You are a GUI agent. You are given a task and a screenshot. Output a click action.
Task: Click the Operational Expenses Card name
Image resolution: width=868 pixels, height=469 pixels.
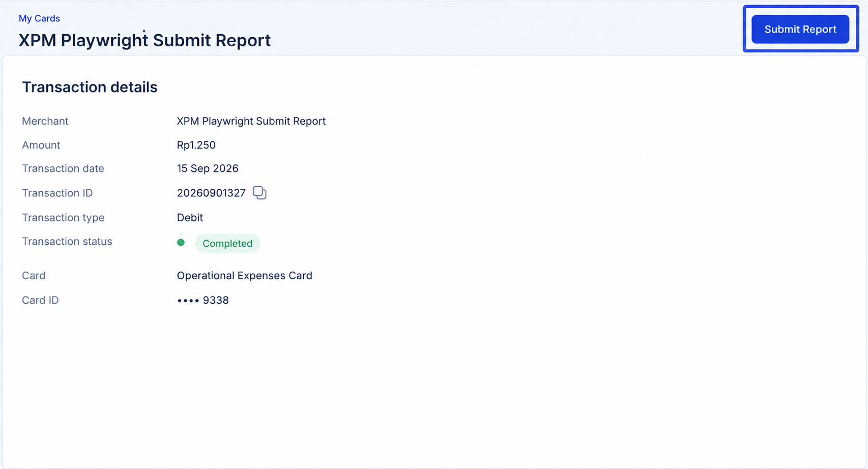pyautogui.click(x=244, y=276)
